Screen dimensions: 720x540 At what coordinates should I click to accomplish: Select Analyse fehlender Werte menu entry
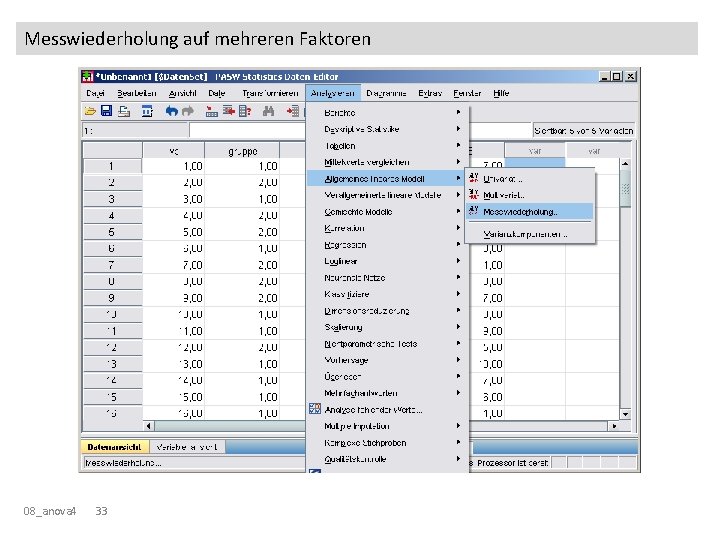pos(386,410)
